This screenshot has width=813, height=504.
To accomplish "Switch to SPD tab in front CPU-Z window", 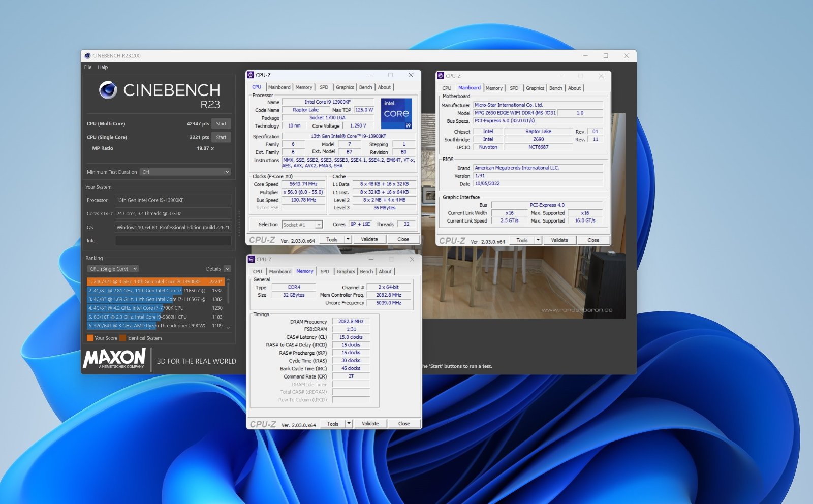I will pyautogui.click(x=324, y=87).
